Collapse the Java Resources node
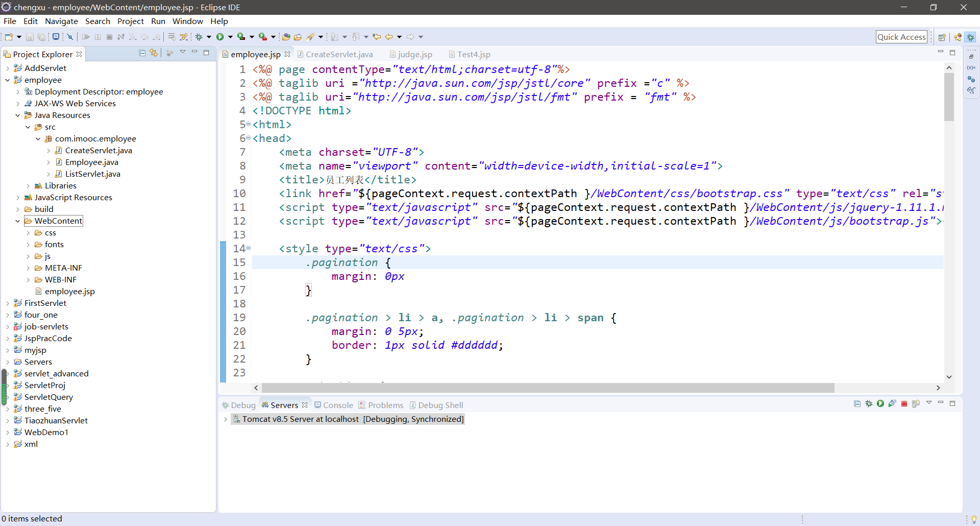 (18, 115)
